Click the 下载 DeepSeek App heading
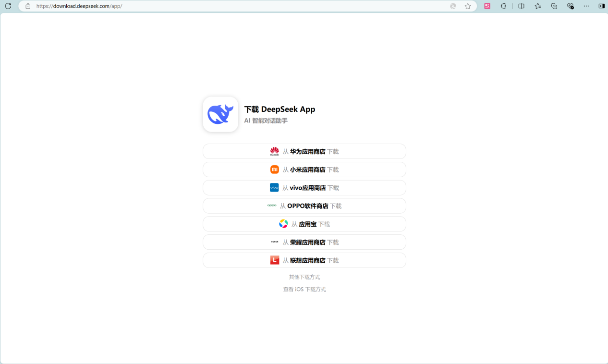 coord(280,109)
